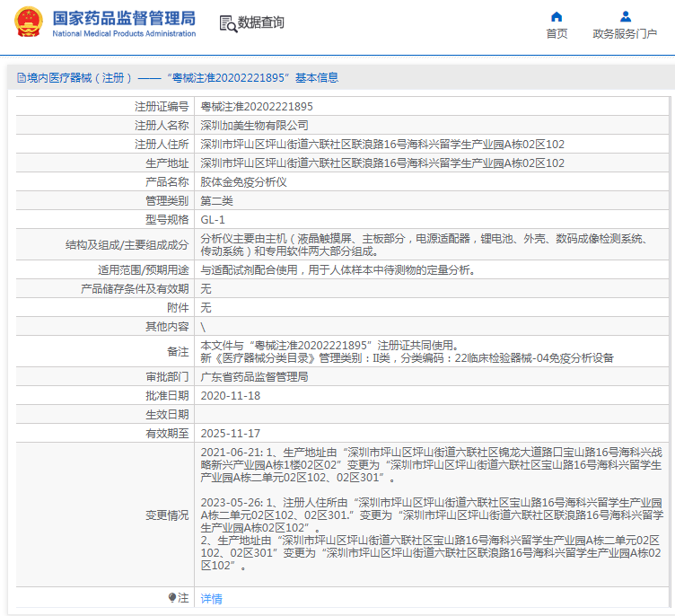This screenshot has height=616, width=675.
Task: Select registration number 粤械注准20202221895 value
Action: pyautogui.click(x=257, y=106)
